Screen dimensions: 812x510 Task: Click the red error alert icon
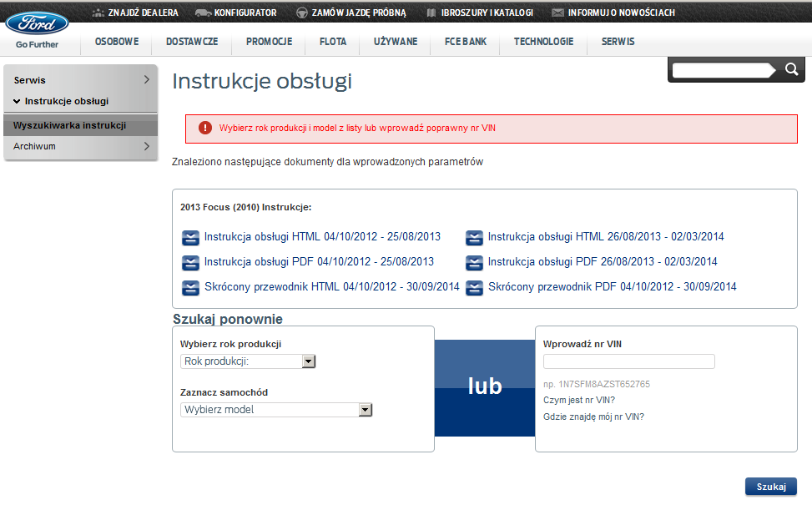pos(205,128)
